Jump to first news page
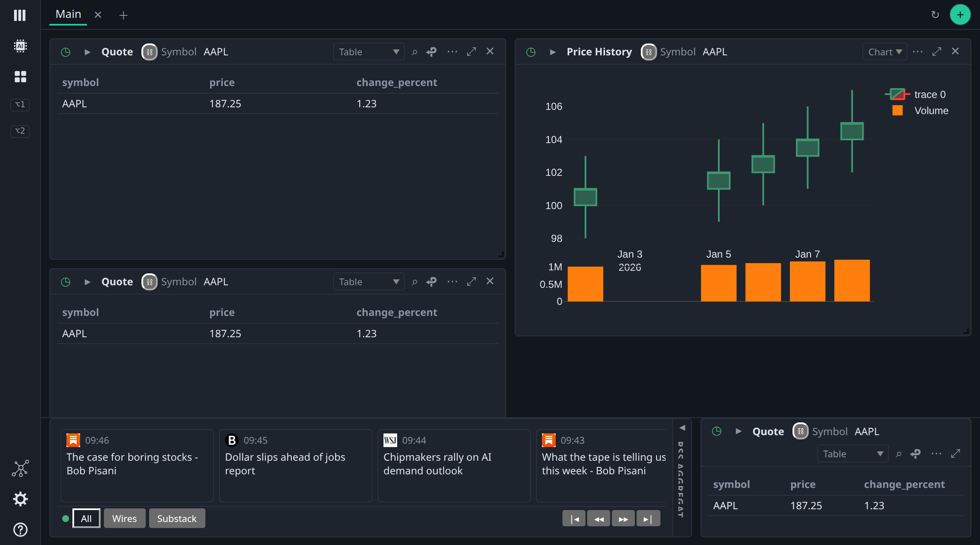The width and height of the screenshot is (980, 545). click(x=574, y=519)
